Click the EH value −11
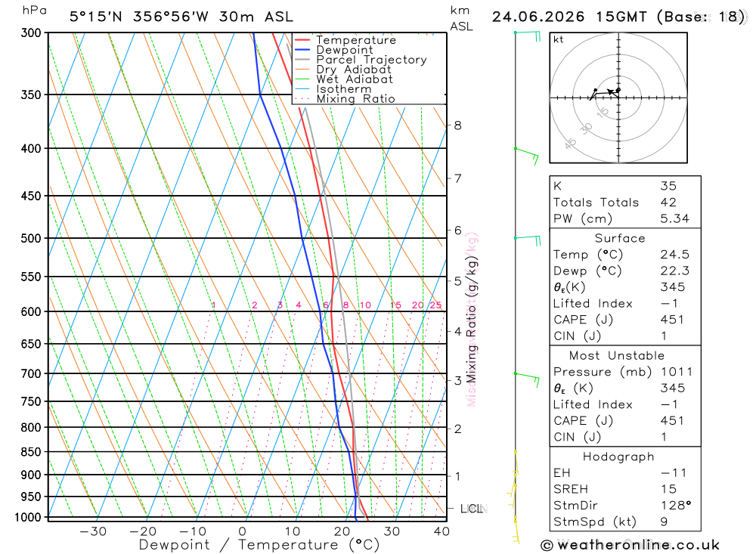756x554 pixels. pyautogui.click(x=673, y=473)
